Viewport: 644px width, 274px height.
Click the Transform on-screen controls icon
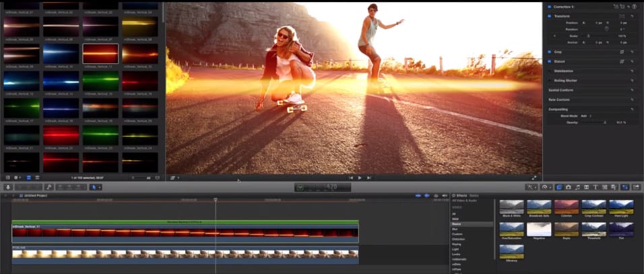tap(622, 16)
